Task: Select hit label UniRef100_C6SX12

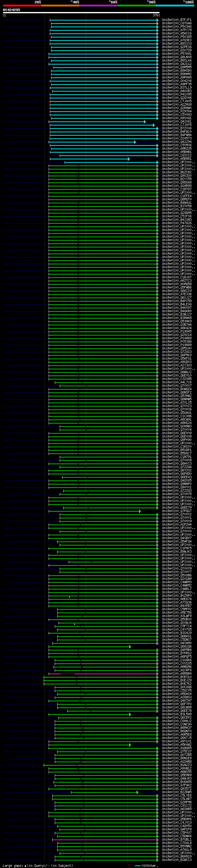Action: click(176, 155)
